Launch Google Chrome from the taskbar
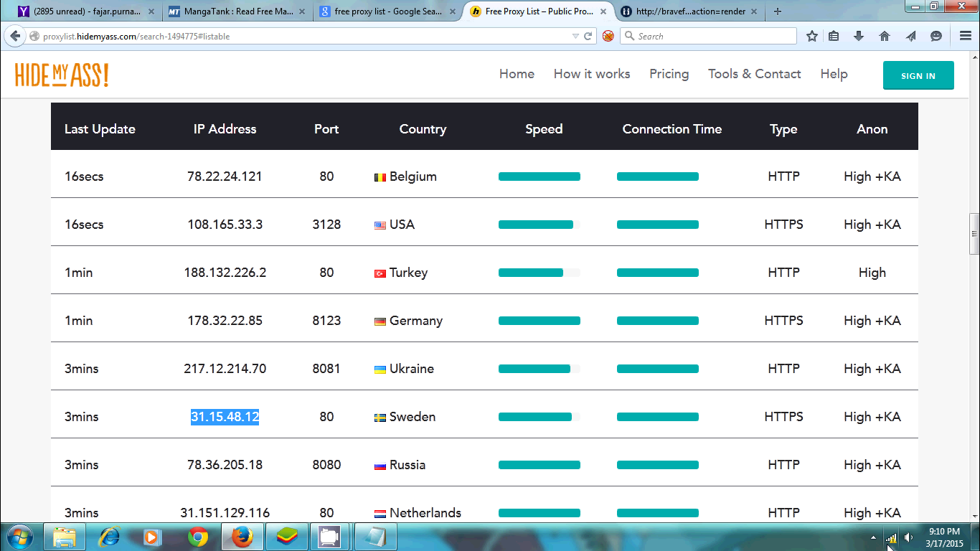Image resolution: width=980 pixels, height=551 pixels. click(x=198, y=537)
